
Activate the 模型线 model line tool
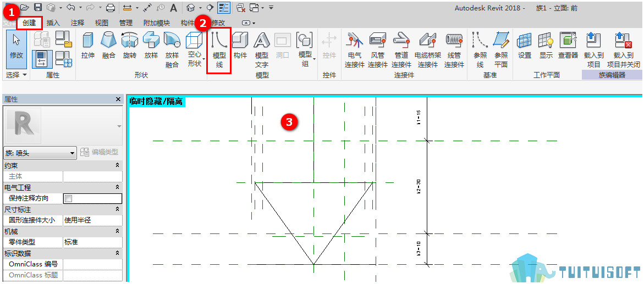219,49
